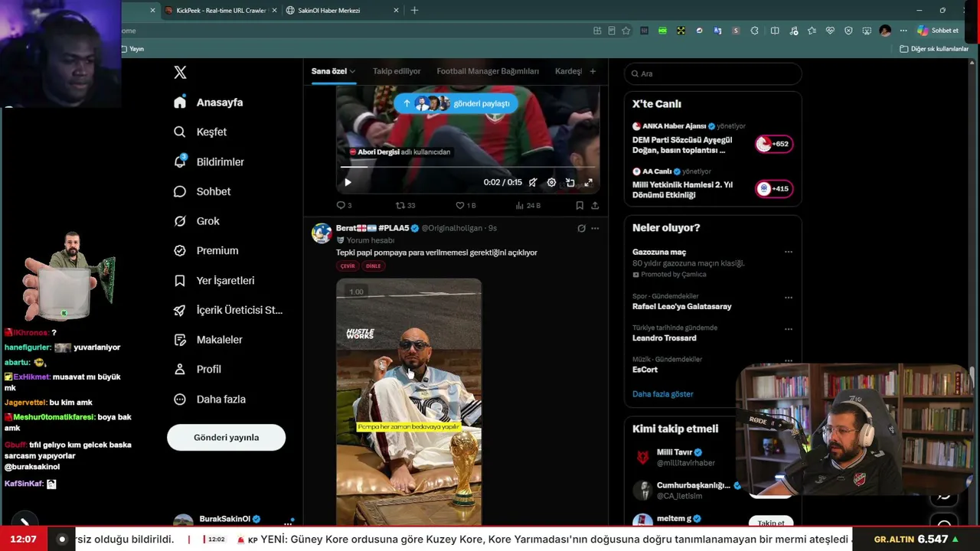Open Makaleler article icon
The image size is (980, 551).
[180, 340]
